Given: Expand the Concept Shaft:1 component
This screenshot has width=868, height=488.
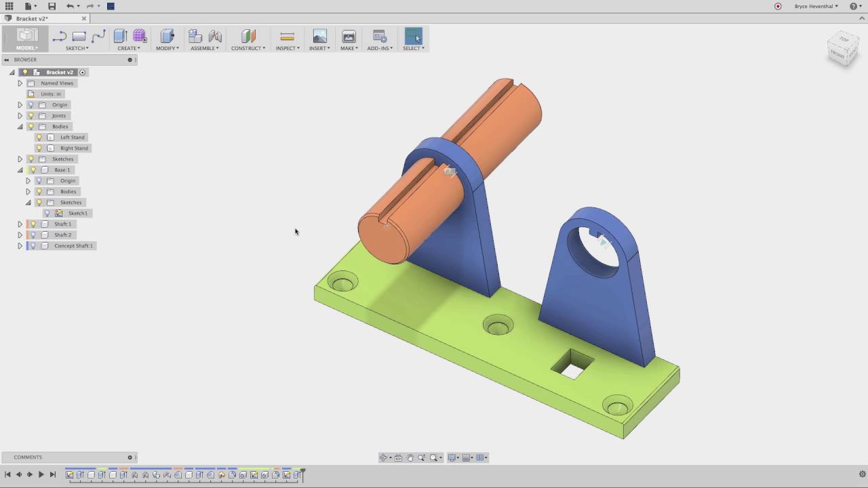Looking at the screenshot, I should point(20,245).
